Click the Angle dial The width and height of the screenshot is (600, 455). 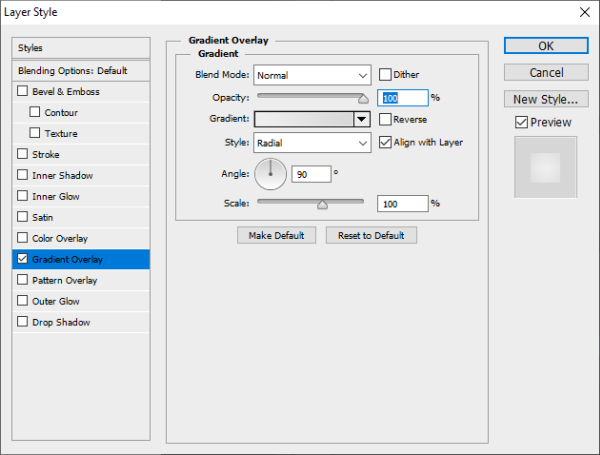coord(271,174)
